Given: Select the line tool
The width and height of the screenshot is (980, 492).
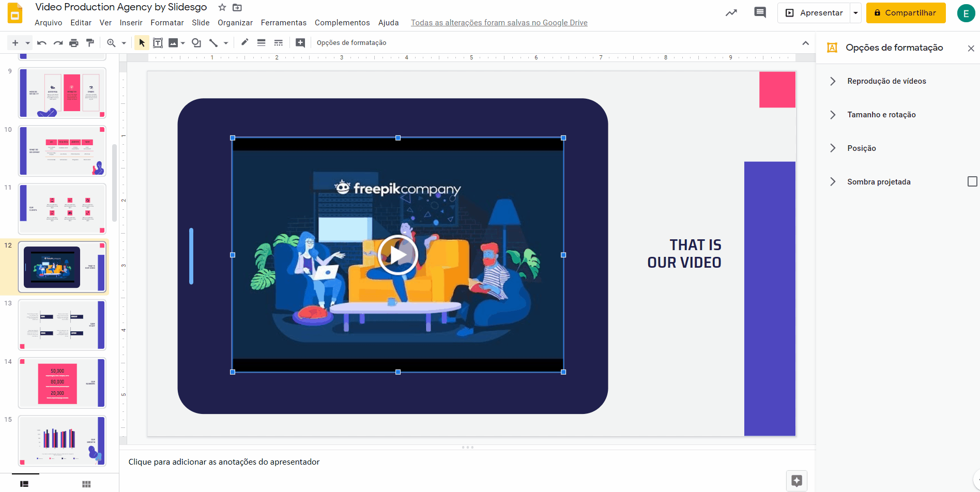Looking at the screenshot, I should pyautogui.click(x=213, y=43).
